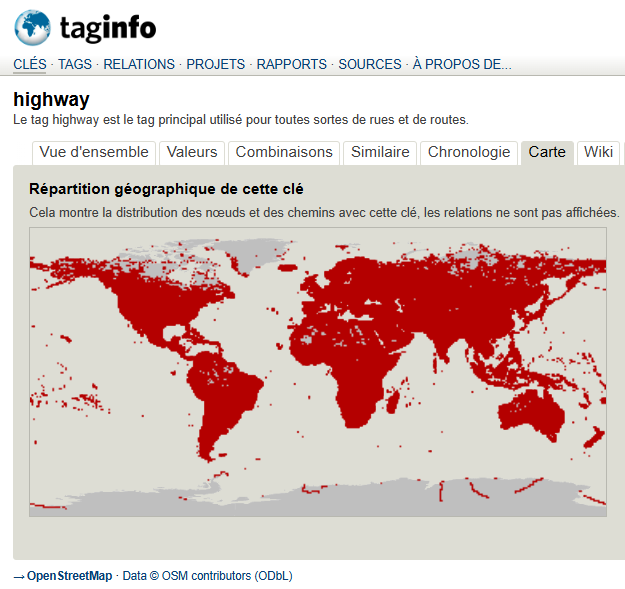625x589 pixels.
Task: Switch to the Vue d'ensemble tab
Action: [94, 153]
